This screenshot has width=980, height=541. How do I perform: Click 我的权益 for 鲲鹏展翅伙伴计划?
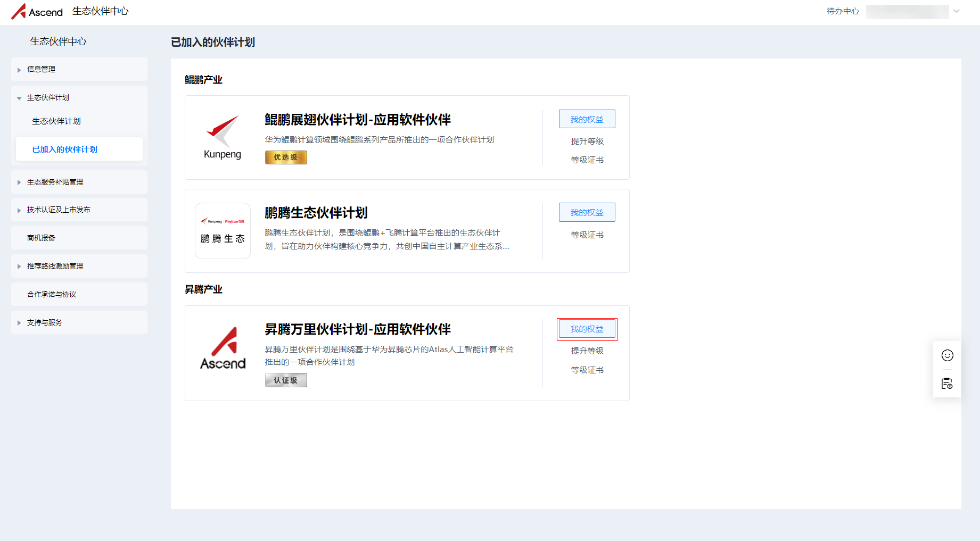[x=587, y=119]
